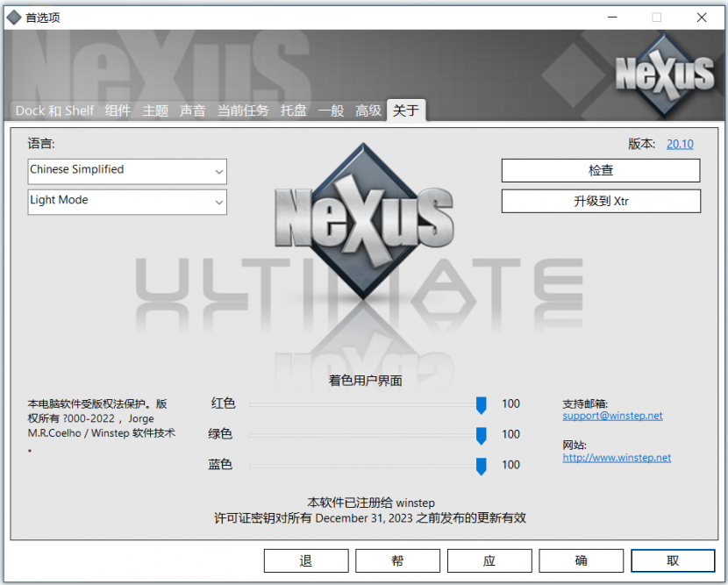Click the support@winstep.net email link
This screenshot has height=585, width=728.
(x=612, y=416)
